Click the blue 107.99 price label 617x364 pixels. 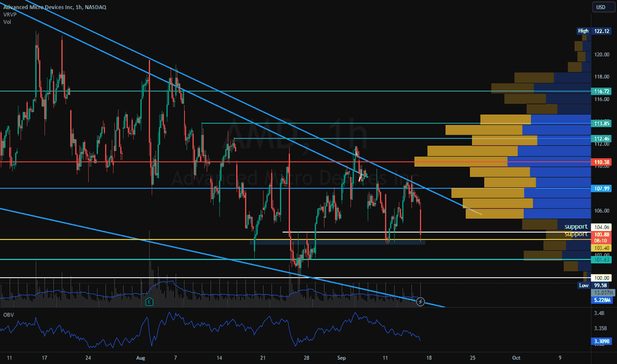click(x=602, y=189)
